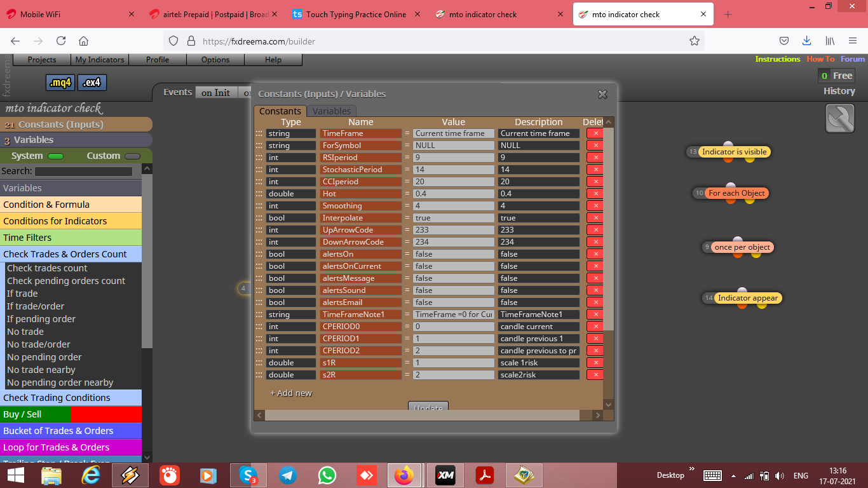Image resolution: width=868 pixels, height=488 pixels.
Task: Delete the s2R constant row
Action: 595,375
